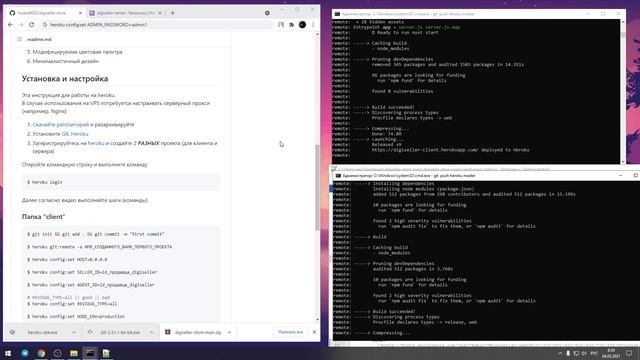
Task: Expand options for digiseller-store-main.zip download
Action: pos(229,332)
